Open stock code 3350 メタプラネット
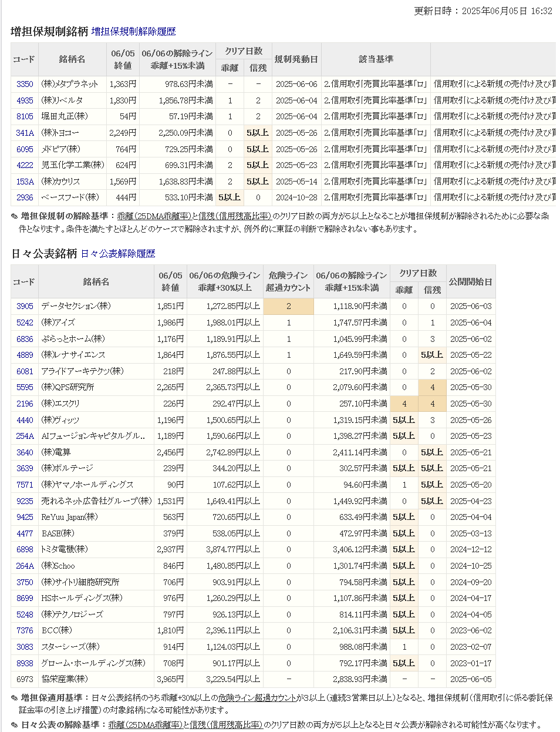Screen dimensions: 560x732 tap(25, 85)
